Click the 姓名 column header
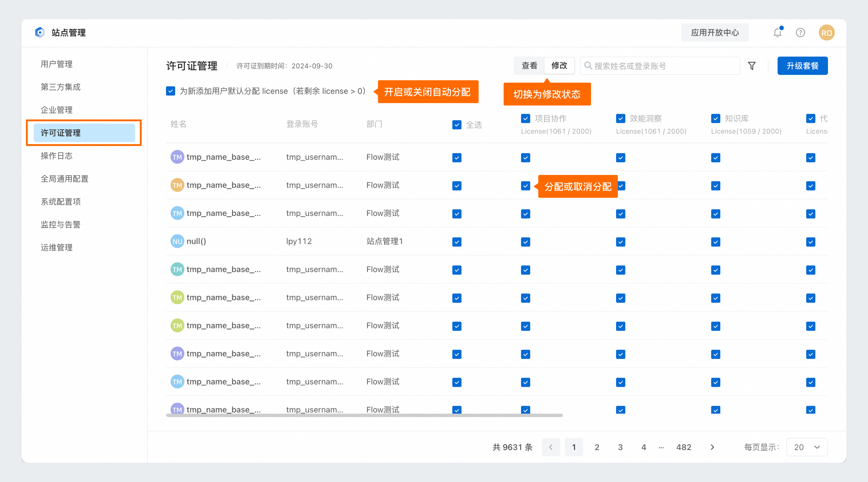Screen dimensions: 868x482 (179, 124)
